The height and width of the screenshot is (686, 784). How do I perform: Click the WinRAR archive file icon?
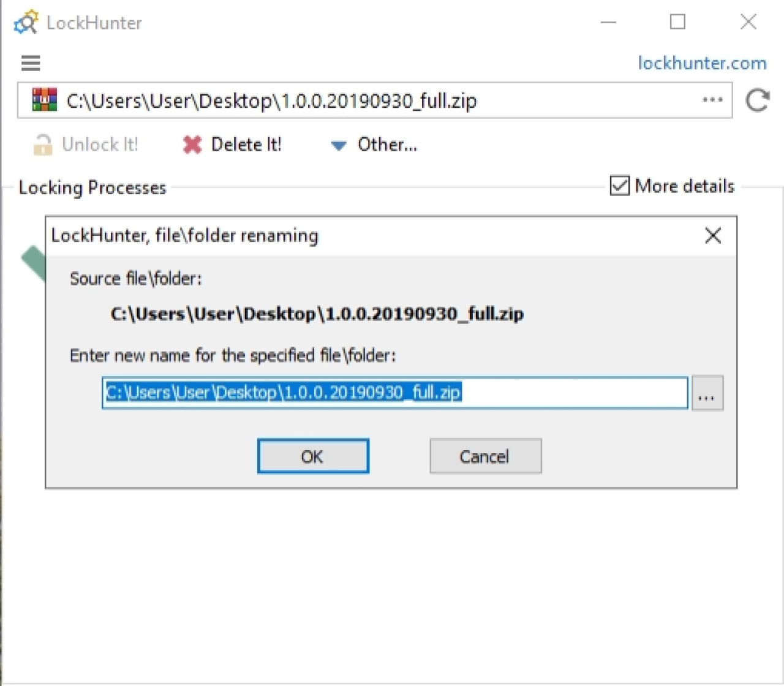click(44, 100)
